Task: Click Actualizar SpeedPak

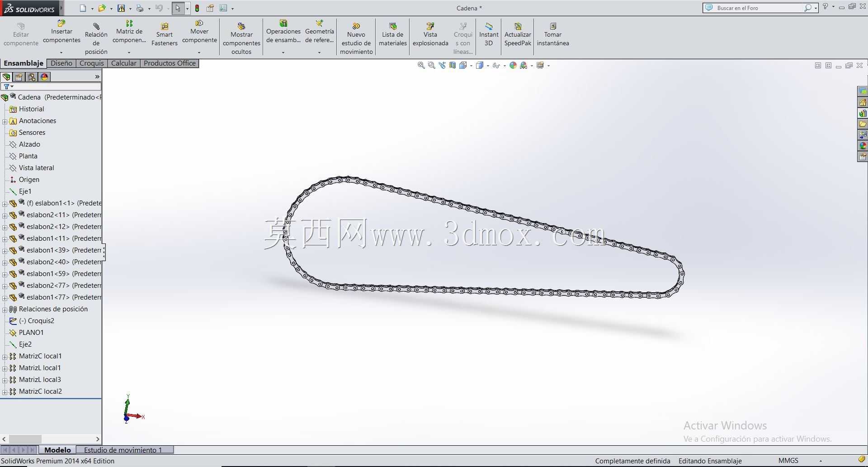Action: coord(518,34)
